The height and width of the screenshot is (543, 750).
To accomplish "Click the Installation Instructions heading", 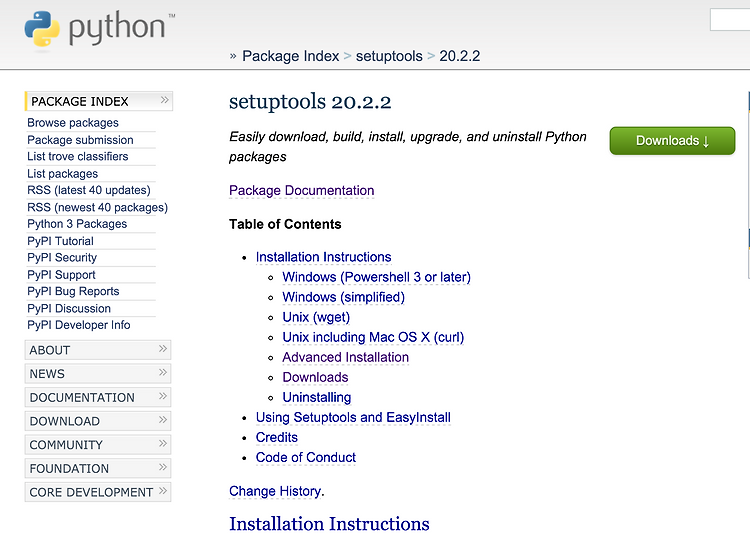I will [329, 524].
